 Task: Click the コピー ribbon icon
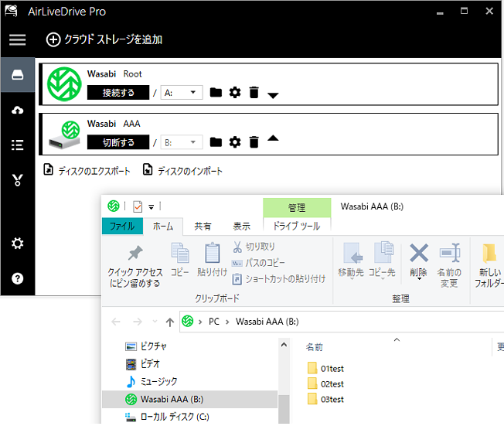tap(180, 253)
